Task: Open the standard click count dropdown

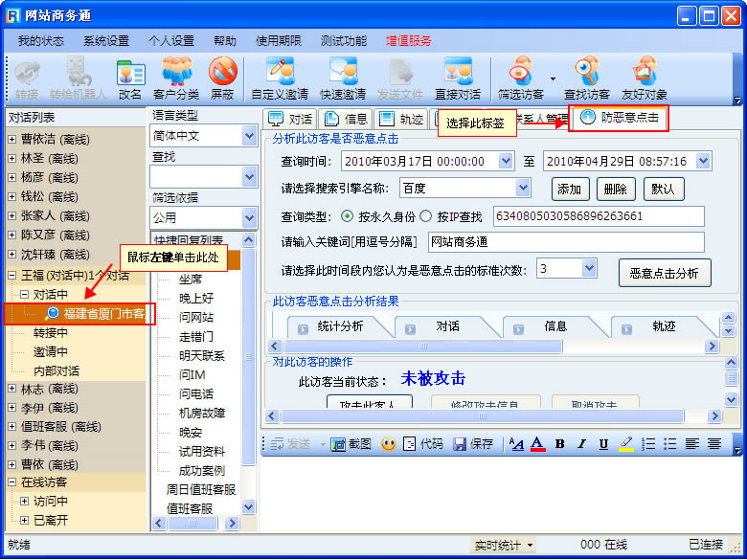Action: click(589, 269)
